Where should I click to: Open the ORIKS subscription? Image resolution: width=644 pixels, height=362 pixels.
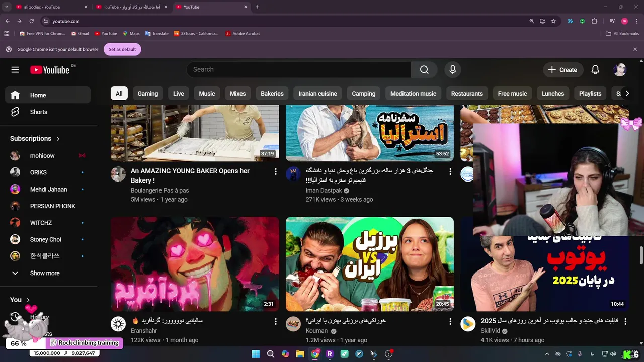(48, 172)
